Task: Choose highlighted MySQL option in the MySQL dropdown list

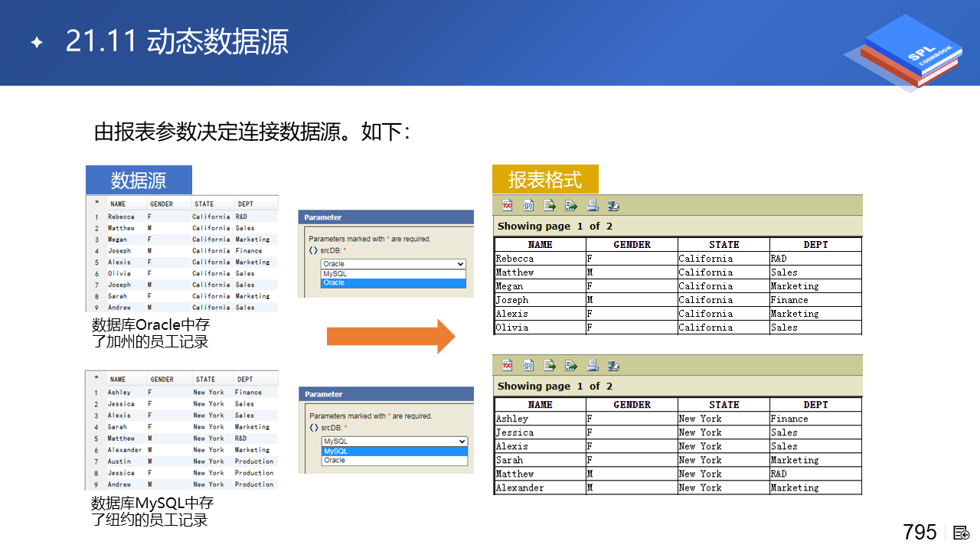Action: point(394,451)
